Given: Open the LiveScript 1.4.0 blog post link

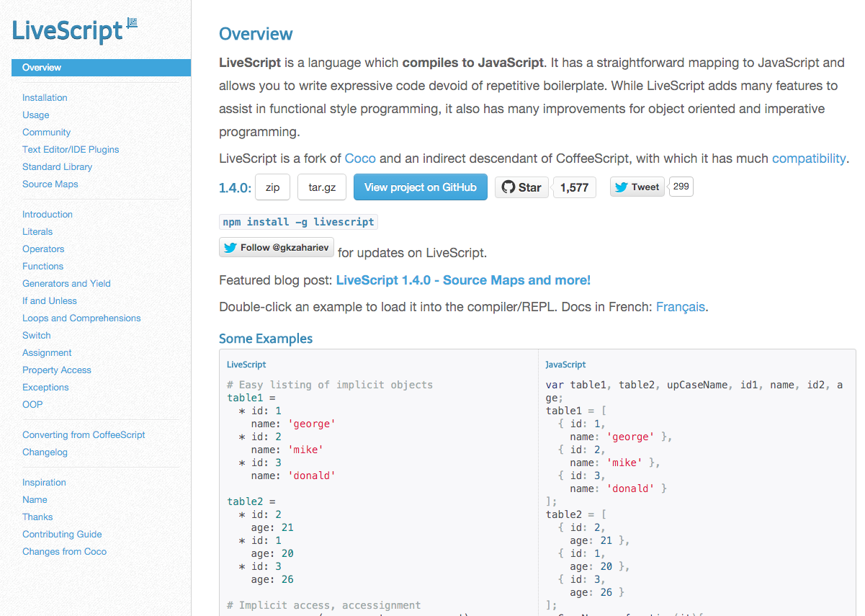Looking at the screenshot, I should pos(463,280).
